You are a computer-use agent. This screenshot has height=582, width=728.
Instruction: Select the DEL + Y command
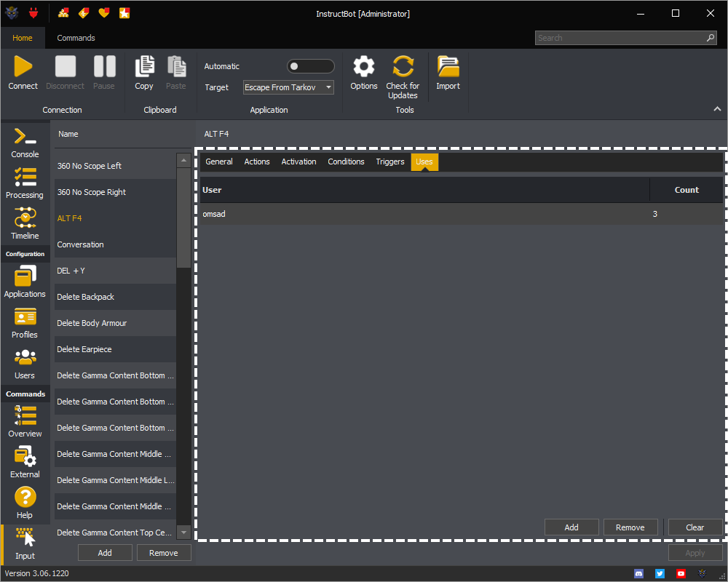(x=115, y=271)
